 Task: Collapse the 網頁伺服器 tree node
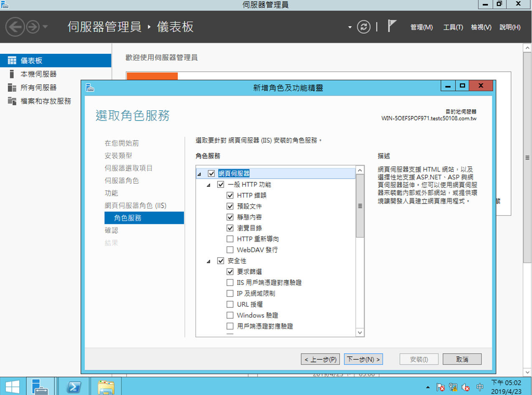pyautogui.click(x=199, y=174)
